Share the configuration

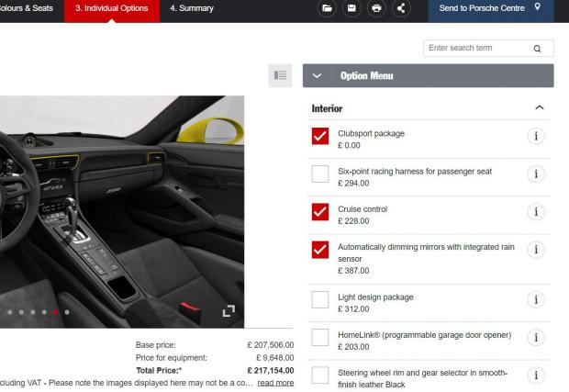(401, 8)
